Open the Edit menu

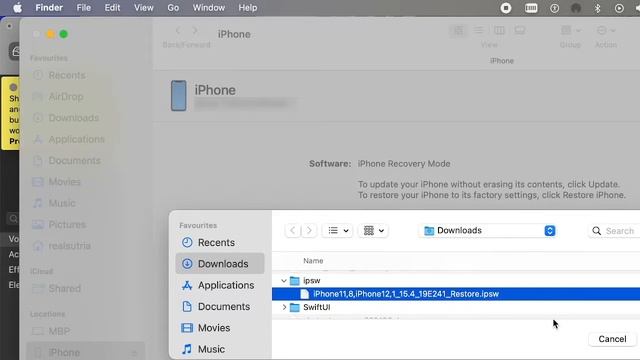click(112, 8)
